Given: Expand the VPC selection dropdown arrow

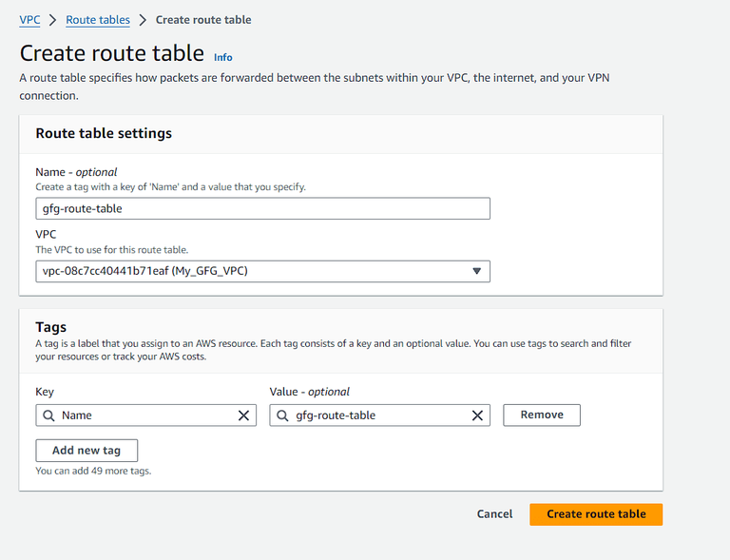Looking at the screenshot, I should click(x=477, y=272).
